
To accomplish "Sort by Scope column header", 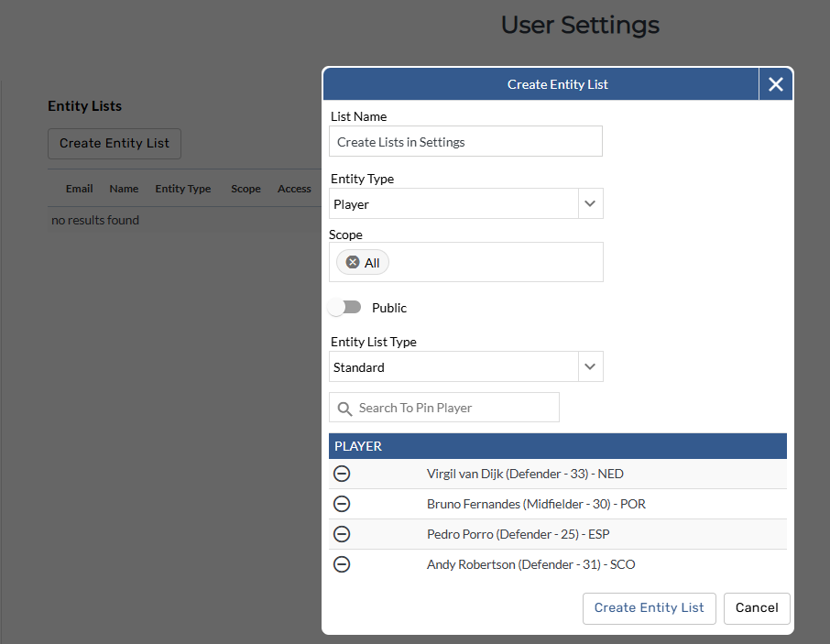I will [246, 189].
